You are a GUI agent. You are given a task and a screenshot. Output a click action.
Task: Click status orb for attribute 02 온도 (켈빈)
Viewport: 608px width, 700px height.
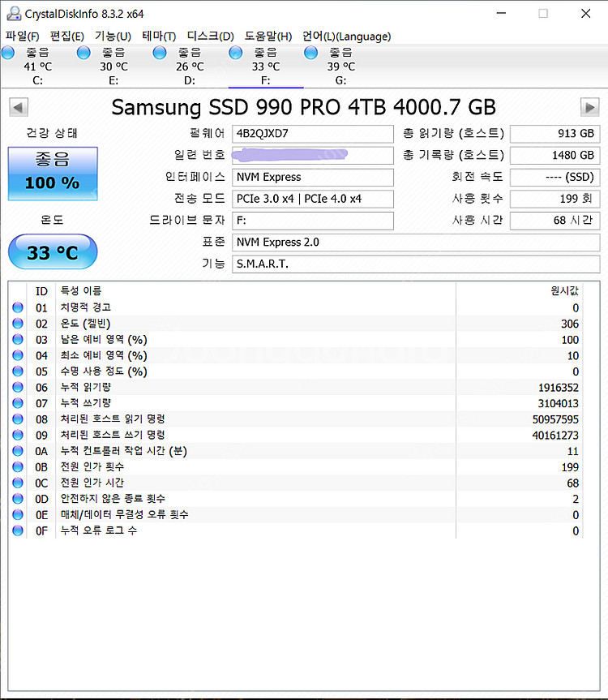(18, 323)
